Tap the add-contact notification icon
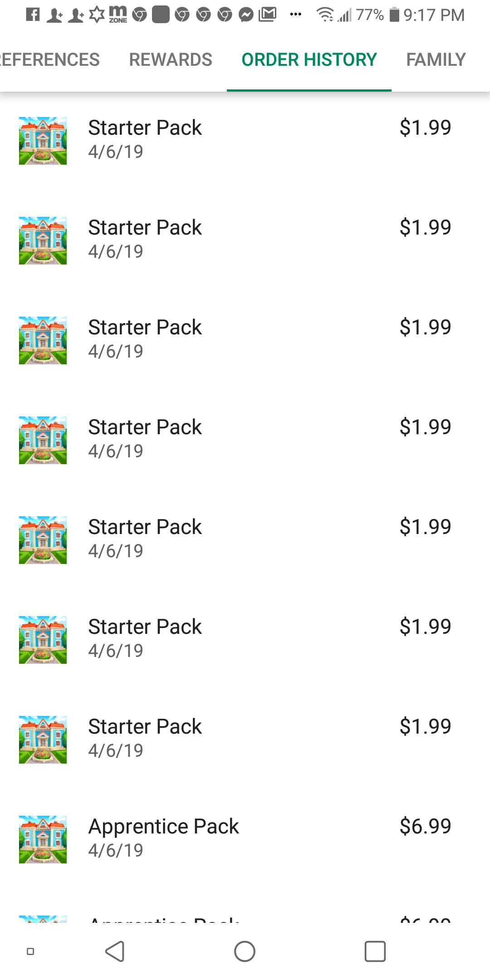Viewport: 490px width, 980px height. (54, 15)
